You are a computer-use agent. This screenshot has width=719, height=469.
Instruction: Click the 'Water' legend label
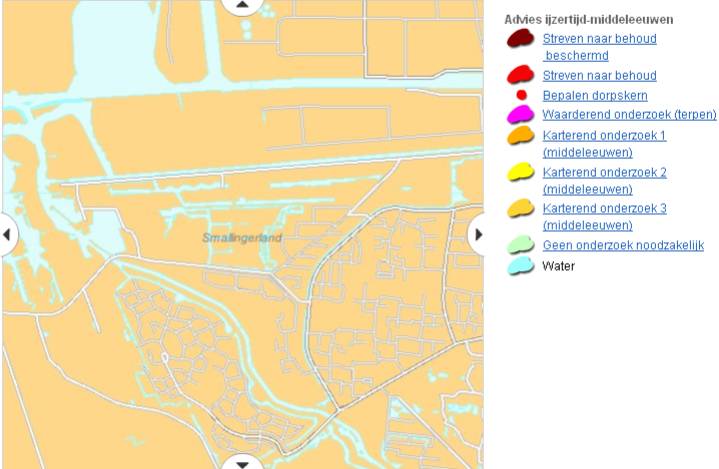[x=558, y=266]
